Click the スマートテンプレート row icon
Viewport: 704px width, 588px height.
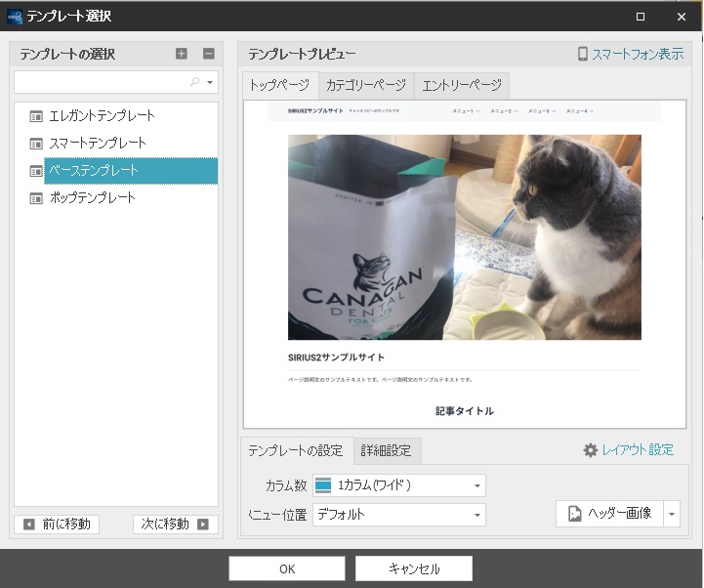[36, 144]
